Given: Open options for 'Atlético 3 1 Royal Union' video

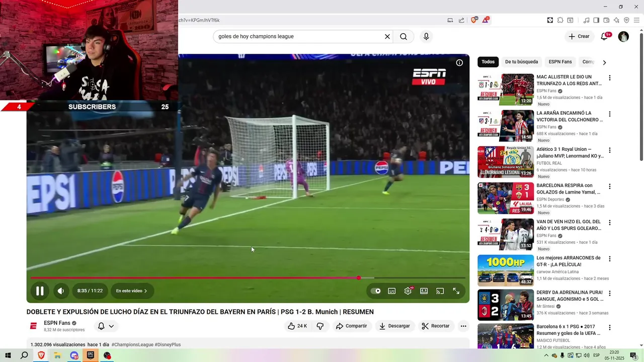Looking at the screenshot, I should tap(609, 150).
